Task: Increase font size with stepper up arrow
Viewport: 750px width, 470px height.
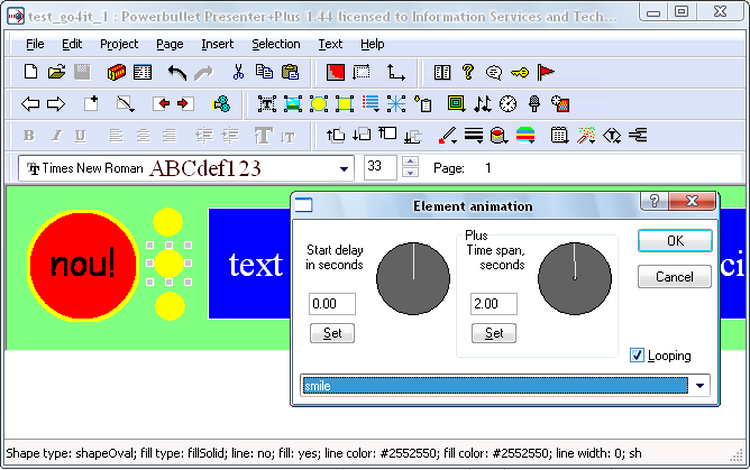Action: point(409,163)
